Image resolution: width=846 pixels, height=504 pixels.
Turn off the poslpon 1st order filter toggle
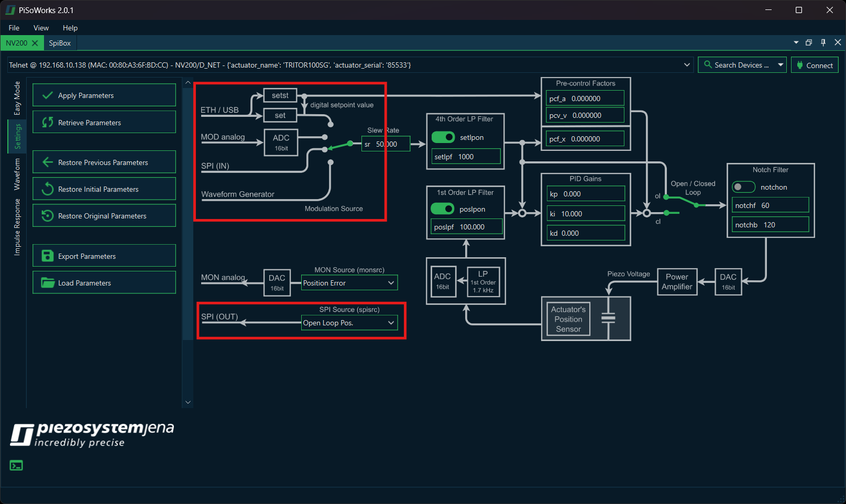point(442,209)
